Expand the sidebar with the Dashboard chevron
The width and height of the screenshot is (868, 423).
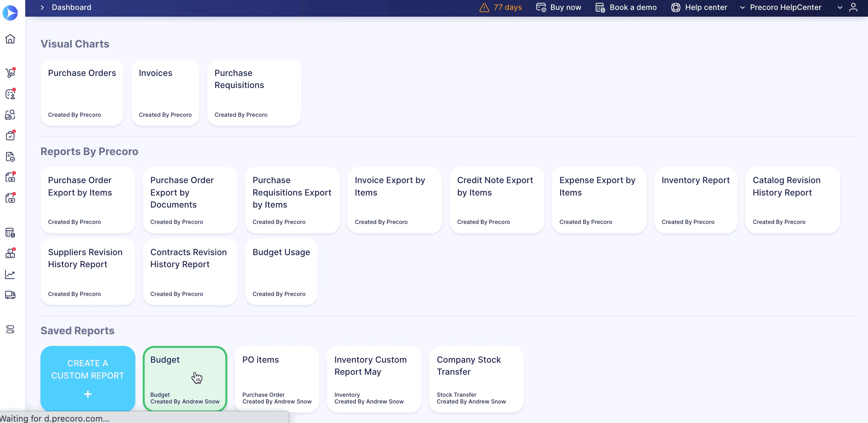click(x=42, y=7)
